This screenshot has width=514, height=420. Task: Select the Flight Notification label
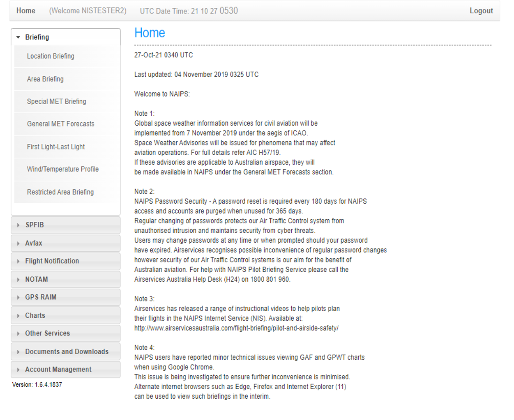[x=52, y=261]
